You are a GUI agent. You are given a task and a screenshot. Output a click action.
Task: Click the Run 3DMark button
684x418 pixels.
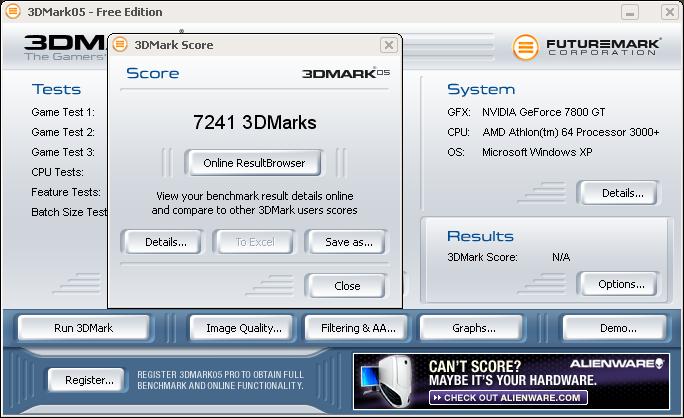click(x=83, y=328)
